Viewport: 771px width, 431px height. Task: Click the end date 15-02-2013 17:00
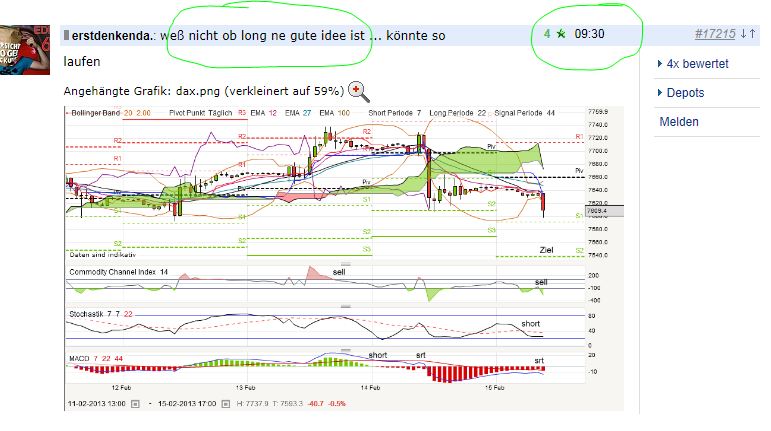(187, 403)
